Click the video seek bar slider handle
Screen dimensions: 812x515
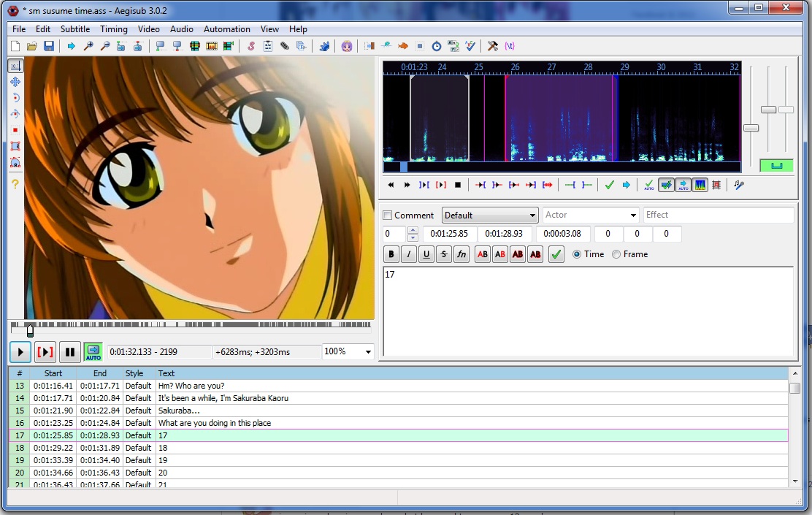pyautogui.click(x=30, y=330)
